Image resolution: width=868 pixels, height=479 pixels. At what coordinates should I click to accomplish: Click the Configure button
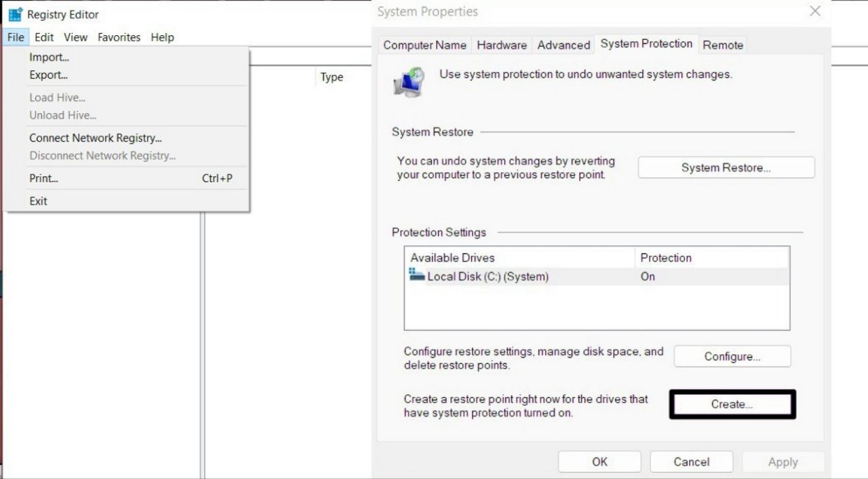coord(732,356)
